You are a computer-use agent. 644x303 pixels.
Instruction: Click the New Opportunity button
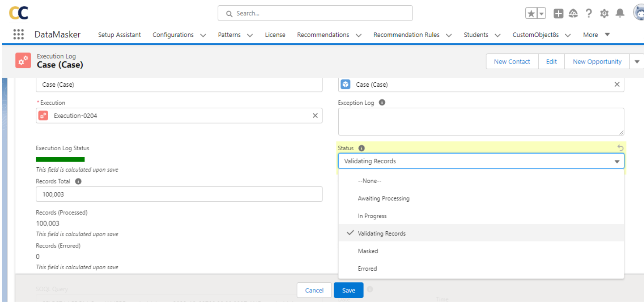coord(597,62)
